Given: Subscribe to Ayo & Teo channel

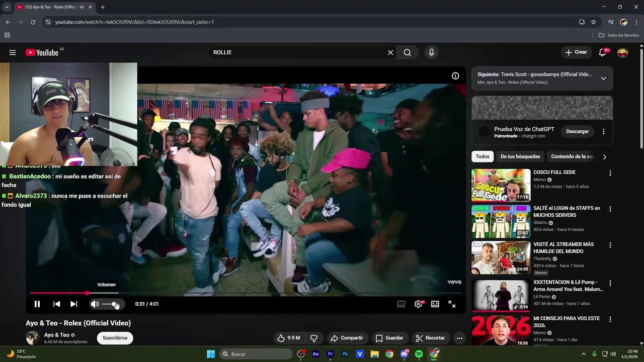Looking at the screenshot, I should tap(115, 338).
